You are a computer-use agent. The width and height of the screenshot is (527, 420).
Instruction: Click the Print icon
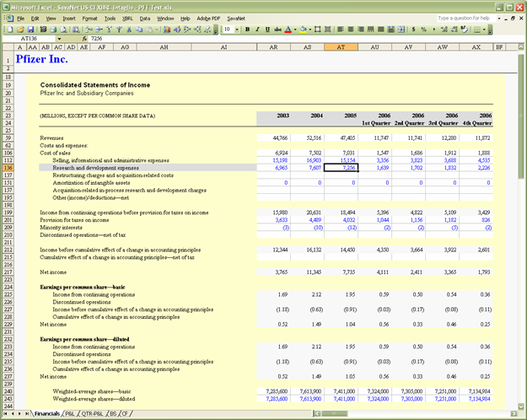pyautogui.click(x=53, y=30)
